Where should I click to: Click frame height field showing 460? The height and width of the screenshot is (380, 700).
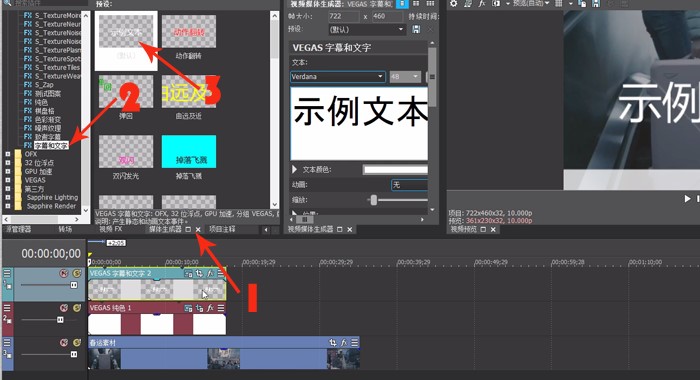387,17
